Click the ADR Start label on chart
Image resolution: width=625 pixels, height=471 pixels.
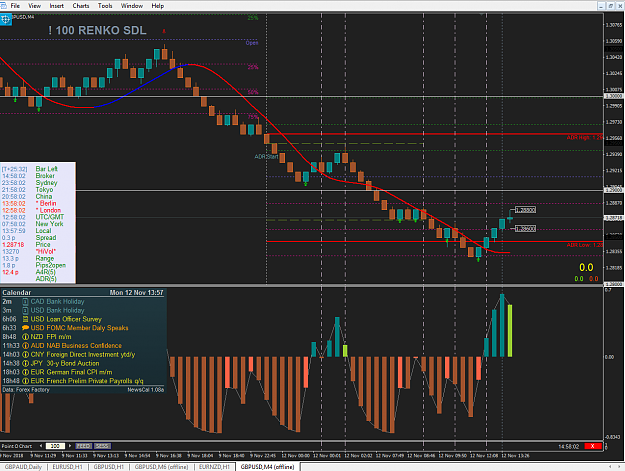266,157
